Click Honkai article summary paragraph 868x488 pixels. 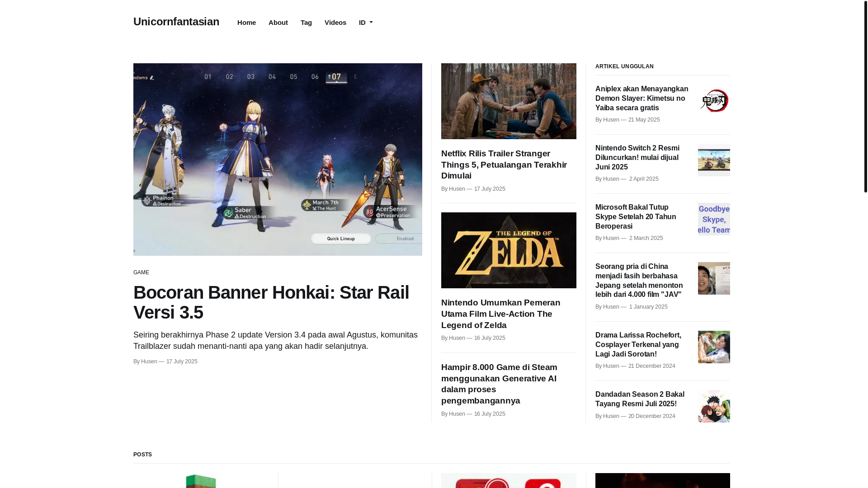[275, 340]
